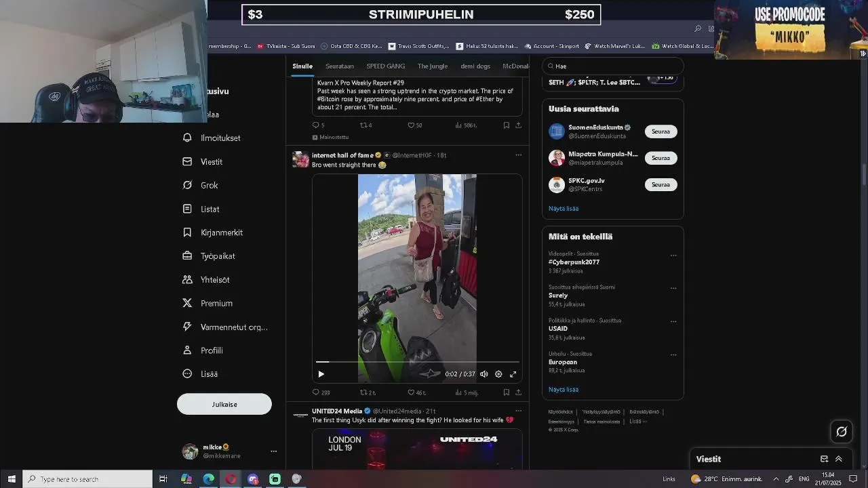
Task: Open Microsoft Edge from taskbar
Action: pos(209,479)
